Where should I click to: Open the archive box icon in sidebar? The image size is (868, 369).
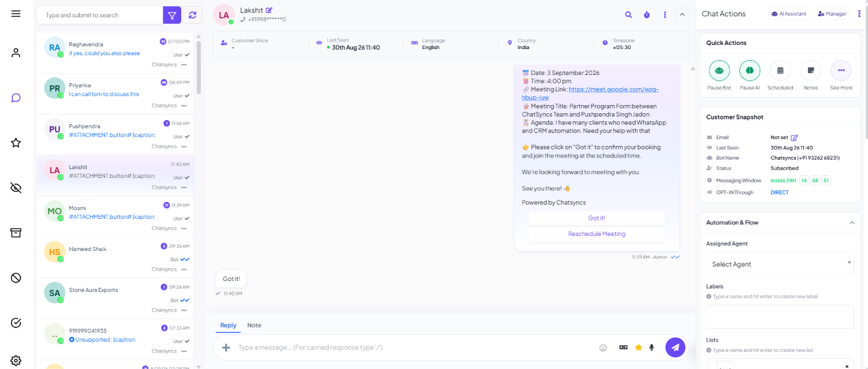16,233
